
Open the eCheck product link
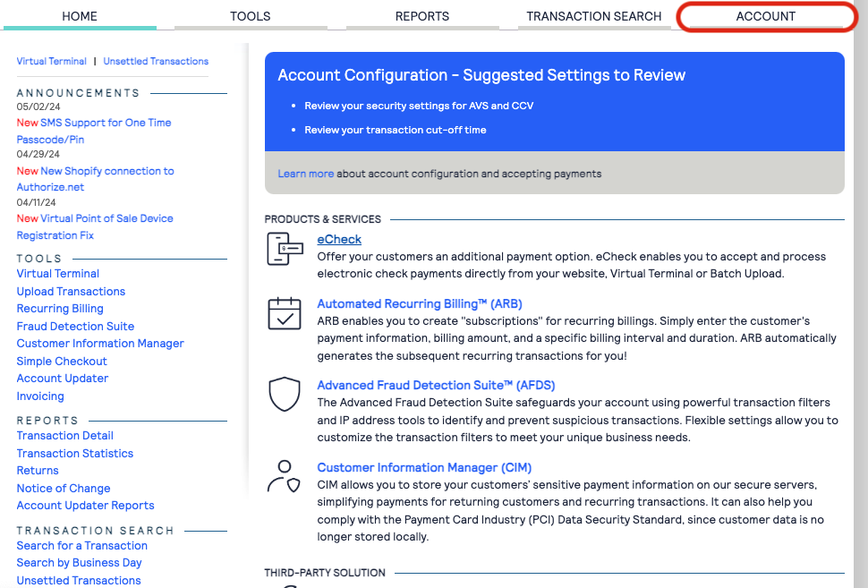pos(339,239)
